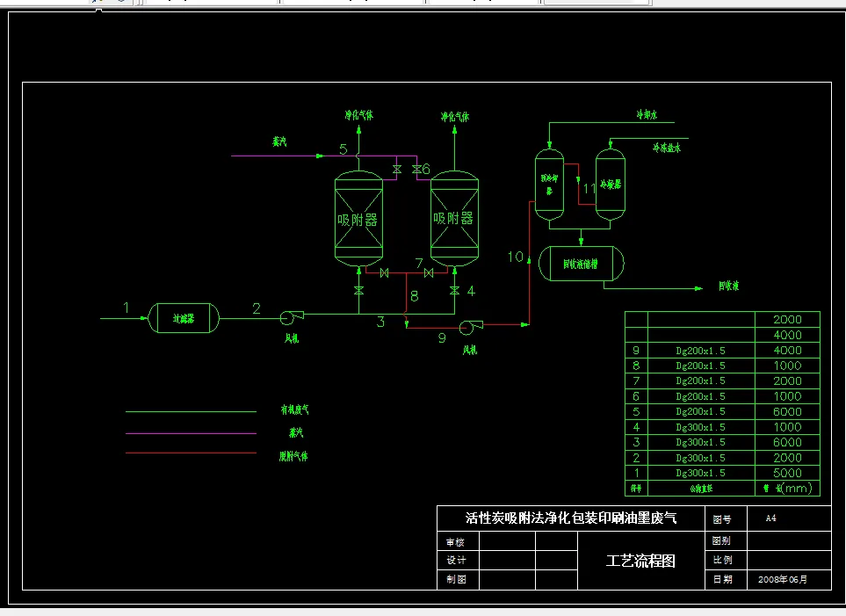The height and width of the screenshot is (616, 846).
Task: Click the 净化气体 label above left adsorber
Action: [358, 115]
